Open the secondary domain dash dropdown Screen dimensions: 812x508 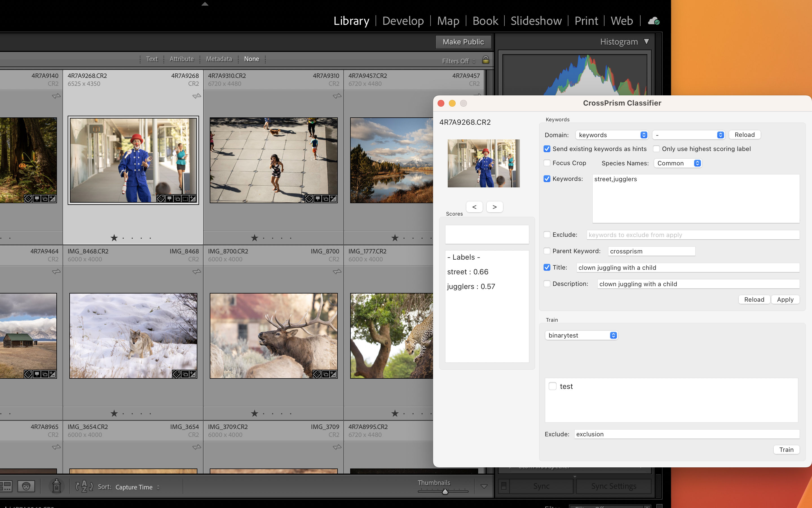pyautogui.click(x=688, y=135)
